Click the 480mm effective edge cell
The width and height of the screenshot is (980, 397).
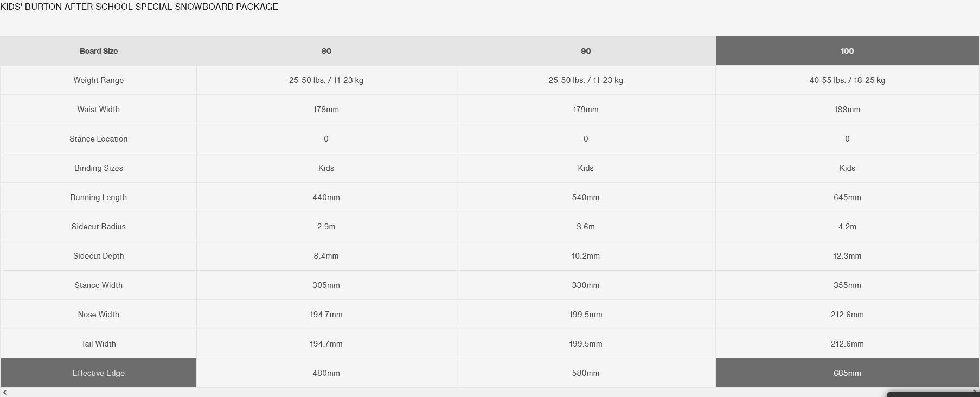(x=326, y=373)
